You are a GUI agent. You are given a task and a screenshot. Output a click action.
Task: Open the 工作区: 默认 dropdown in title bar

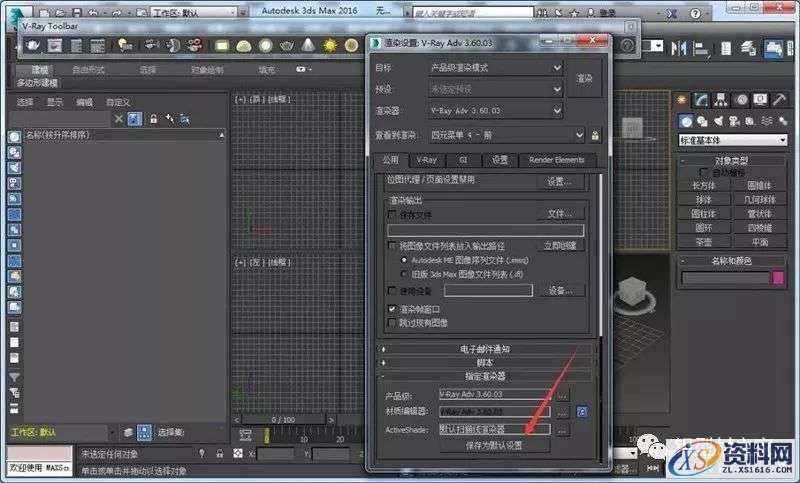click(194, 12)
